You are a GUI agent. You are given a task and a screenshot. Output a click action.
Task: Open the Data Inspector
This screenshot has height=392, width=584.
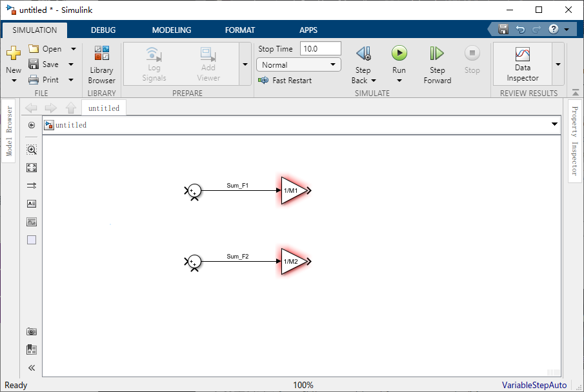523,64
